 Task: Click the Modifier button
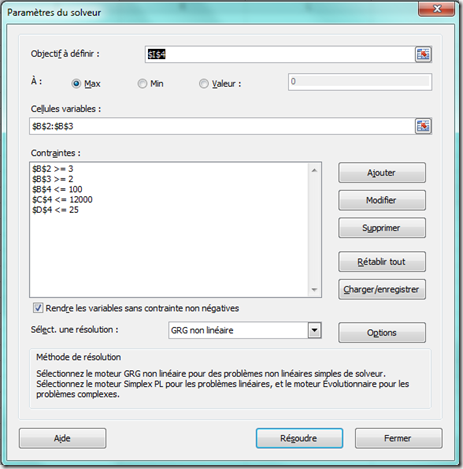382,200
